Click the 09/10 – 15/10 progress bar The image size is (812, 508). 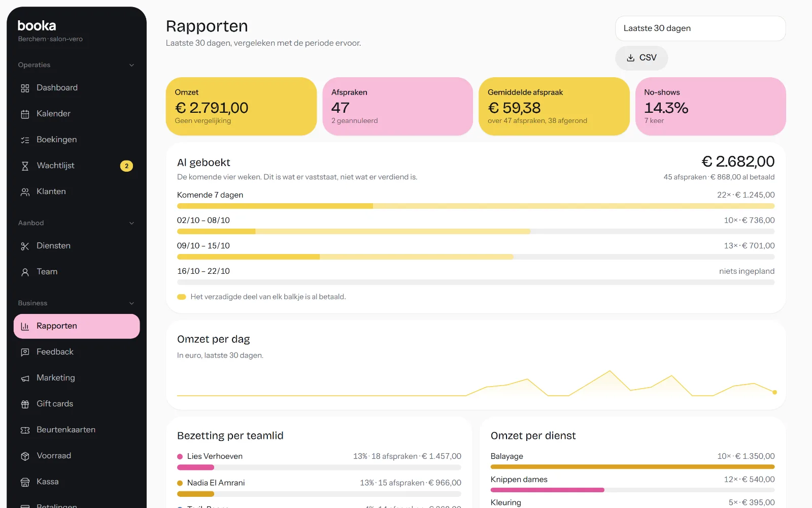tap(476, 257)
